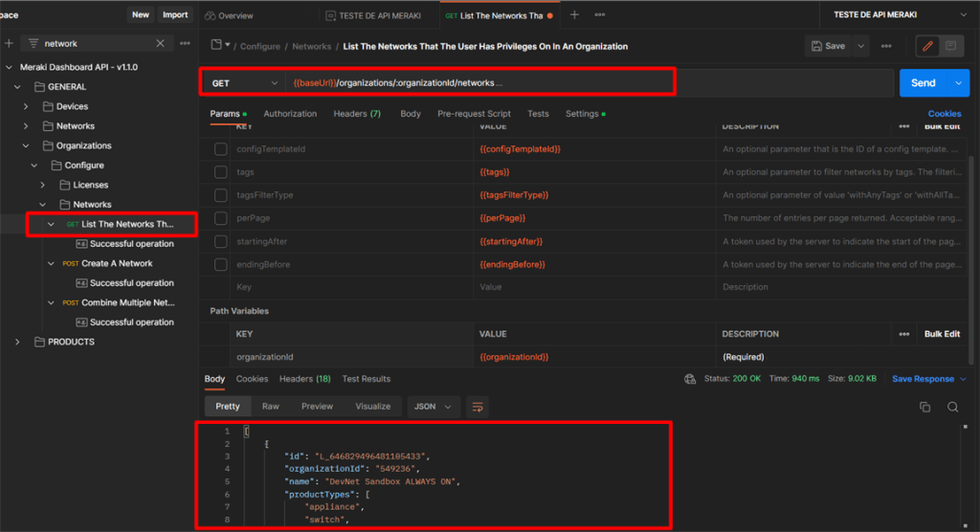Check the perPage parameter checkbox
This screenshot has width=980, height=532.
221,218
